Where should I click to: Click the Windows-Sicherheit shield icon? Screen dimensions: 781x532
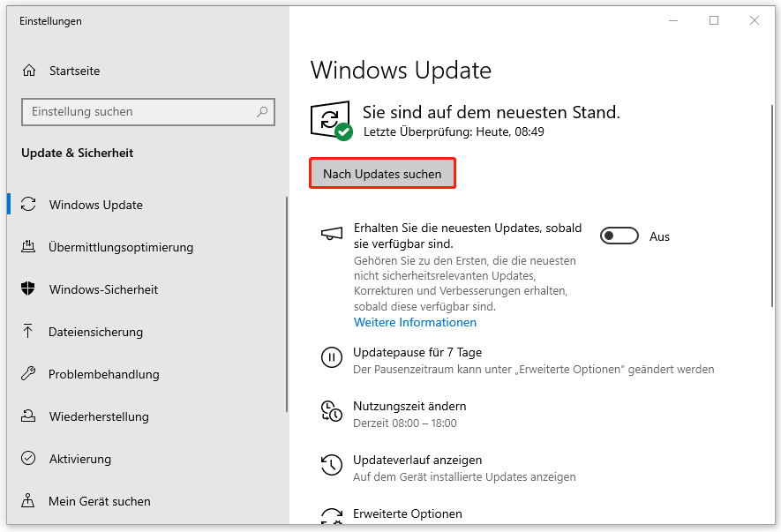[x=28, y=288]
